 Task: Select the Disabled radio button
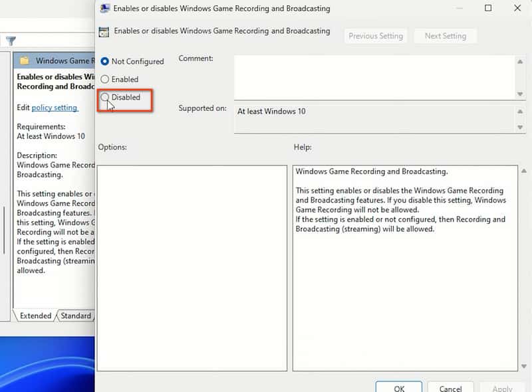tap(105, 97)
